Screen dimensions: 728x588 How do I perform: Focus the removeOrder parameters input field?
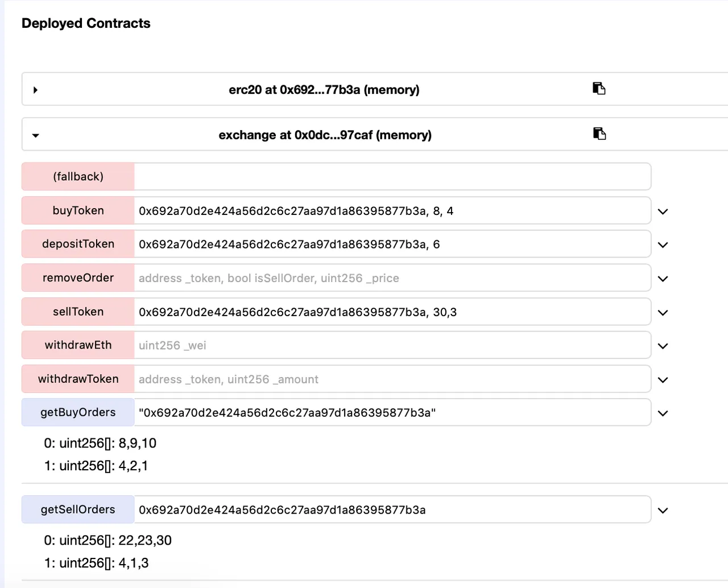click(392, 278)
